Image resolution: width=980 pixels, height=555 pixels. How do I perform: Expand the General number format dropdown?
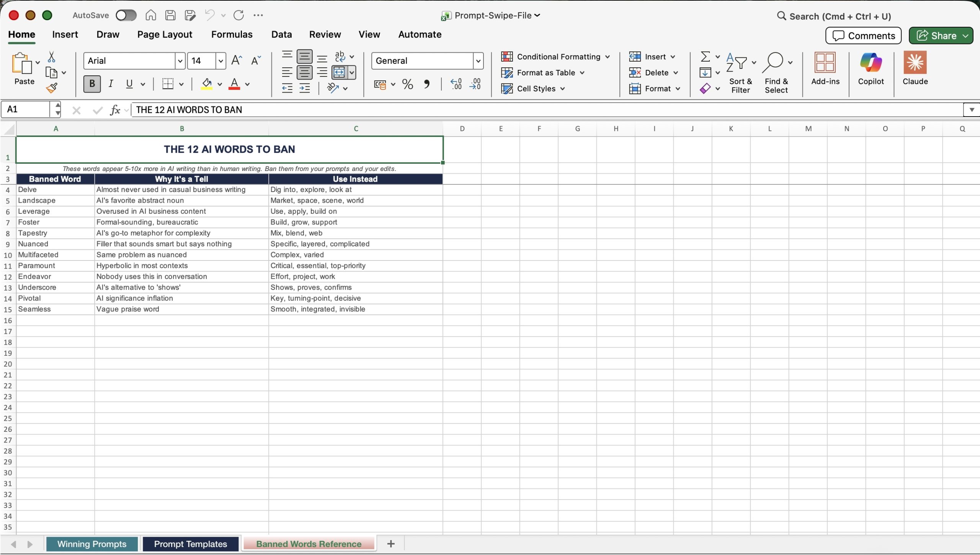point(478,61)
